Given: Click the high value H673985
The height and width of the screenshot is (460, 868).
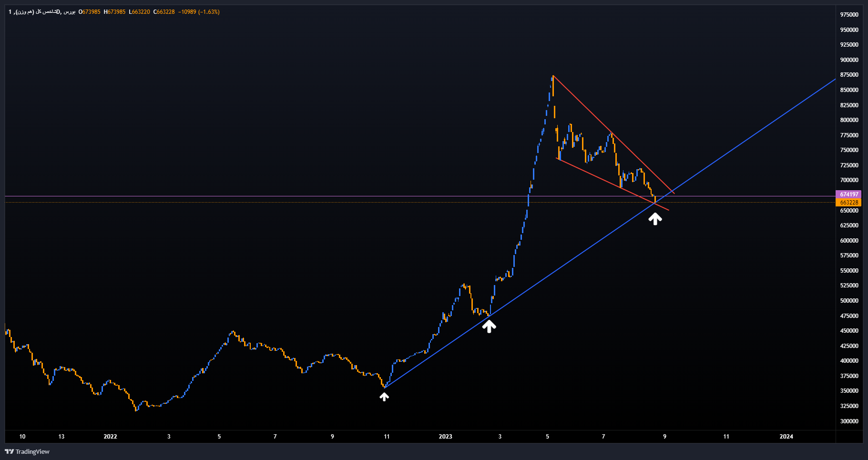Looking at the screenshot, I should (115, 12).
